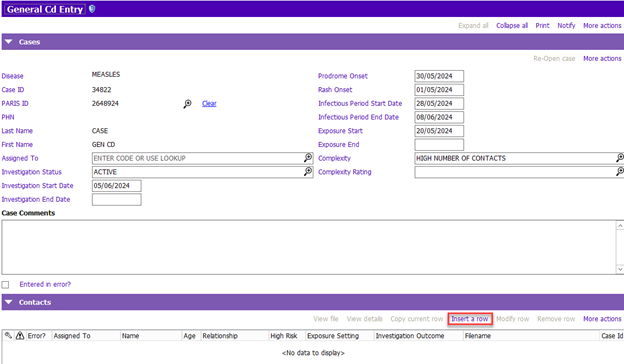The height and width of the screenshot is (364, 624).
Task: Click Insert a row
Action: pyautogui.click(x=470, y=319)
